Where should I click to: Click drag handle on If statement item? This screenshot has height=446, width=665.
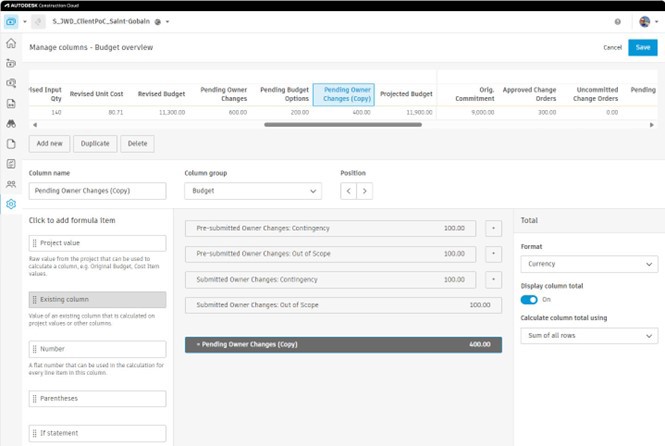tap(35, 433)
